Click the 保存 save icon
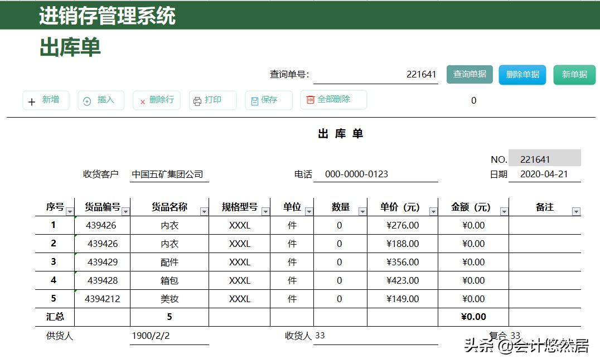The width and height of the screenshot is (600, 364). pyautogui.click(x=254, y=100)
